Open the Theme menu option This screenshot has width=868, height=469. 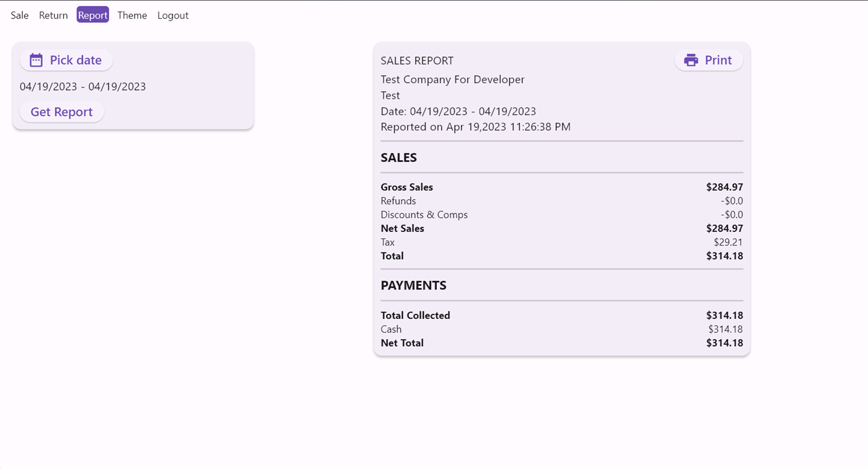[132, 15]
